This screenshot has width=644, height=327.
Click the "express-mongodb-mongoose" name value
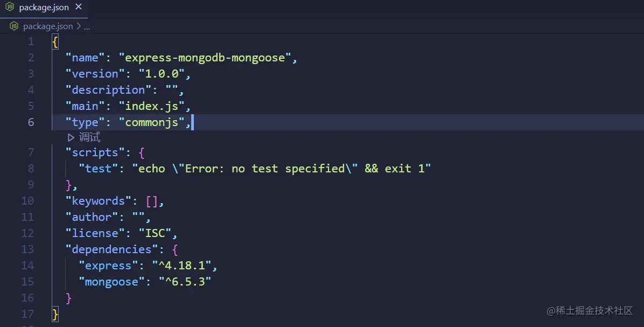[205, 58]
